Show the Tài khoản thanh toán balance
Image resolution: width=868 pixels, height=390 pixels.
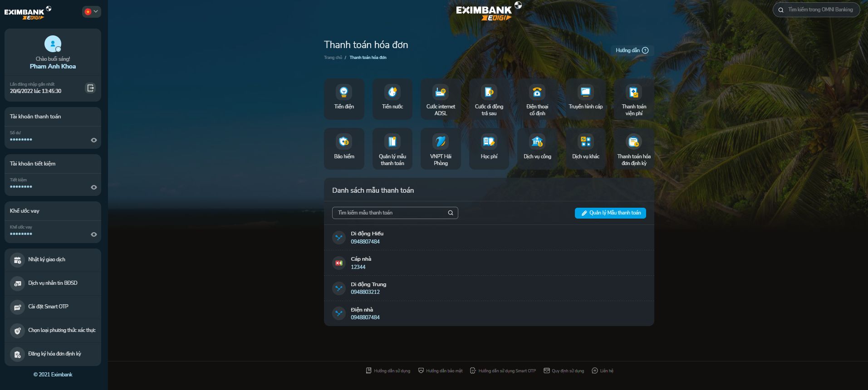94,140
